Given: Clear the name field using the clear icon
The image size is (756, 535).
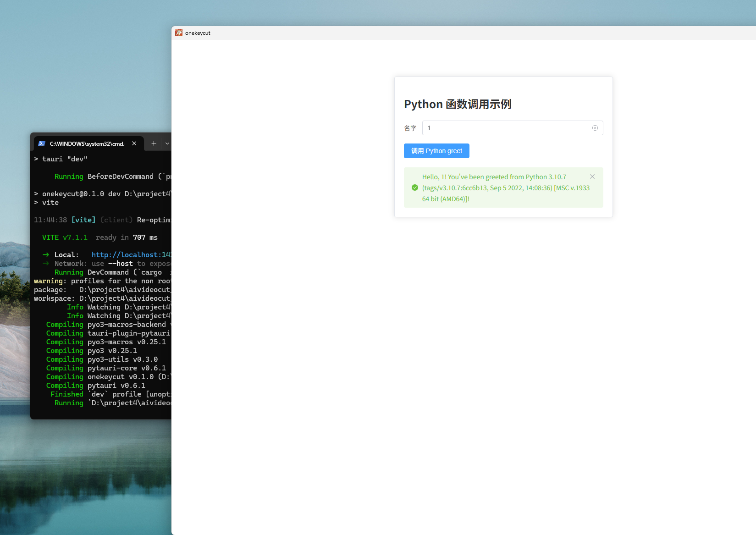Looking at the screenshot, I should tap(595, 128).
